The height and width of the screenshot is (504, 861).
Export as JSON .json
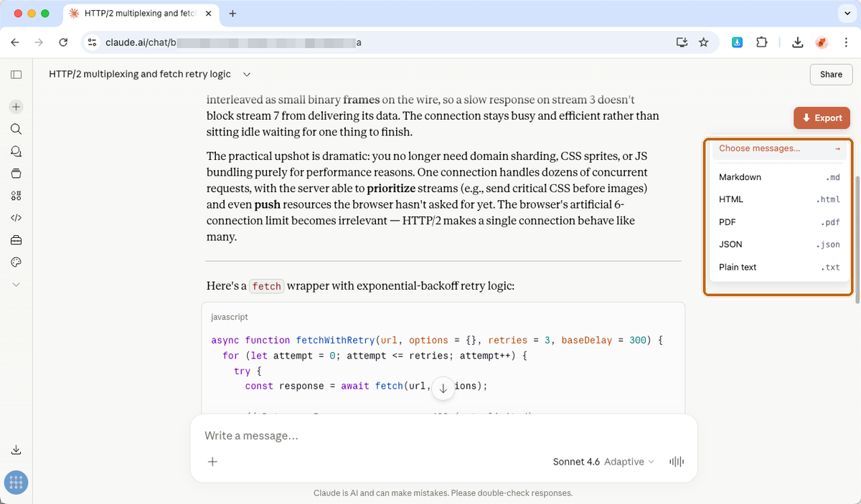[x=778, y=244]
